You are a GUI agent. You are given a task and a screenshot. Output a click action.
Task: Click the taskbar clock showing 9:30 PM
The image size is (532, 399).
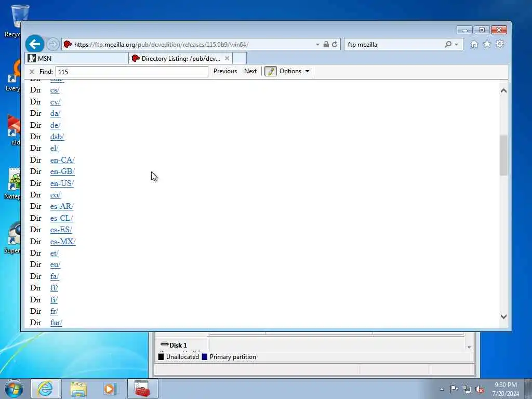pyautogui.click(x=506, y=389)
